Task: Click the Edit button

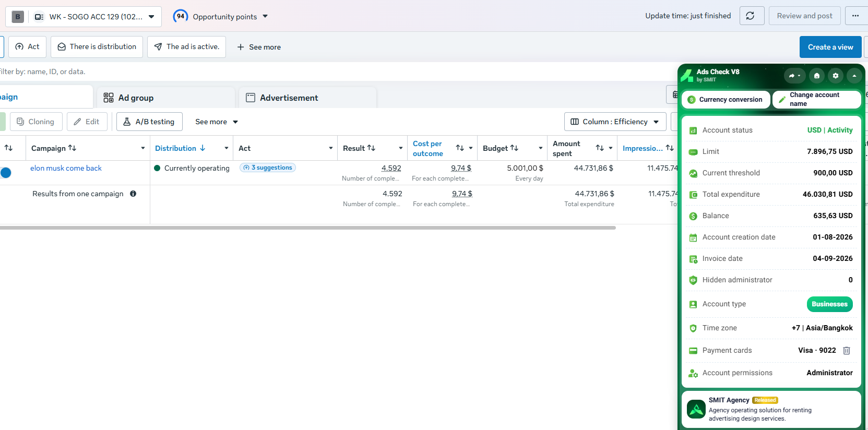Action: click(x=87, y=122)
